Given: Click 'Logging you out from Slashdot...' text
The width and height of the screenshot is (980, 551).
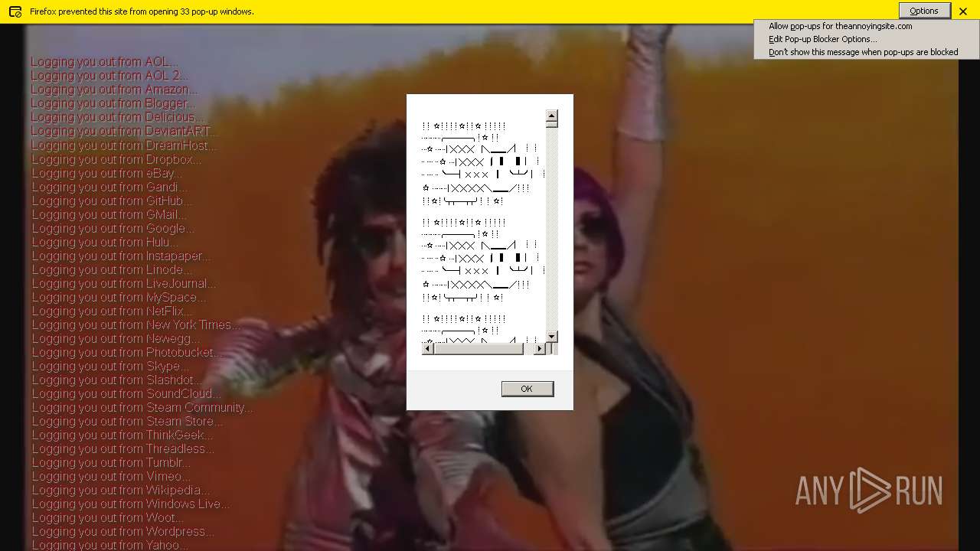Looking at the screenshot, I should pos(117,380).
